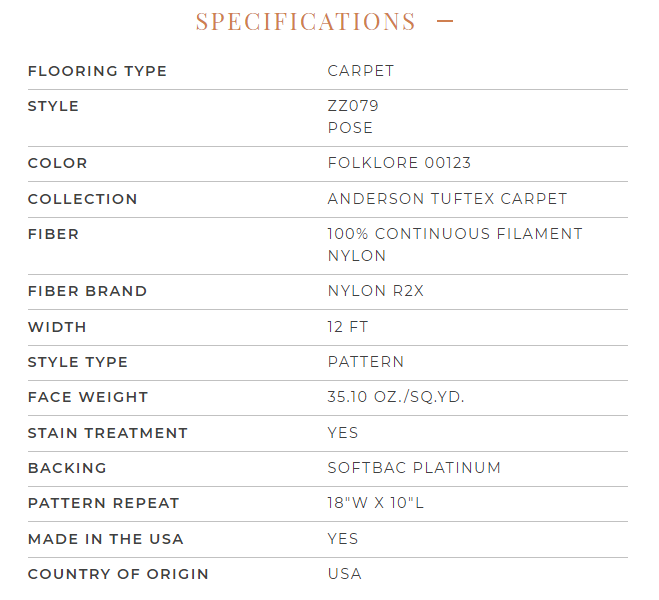The height and width of the screenshot is (600, 659).
Task: Select the POSE style name
Action: click(x=350, y=128)
